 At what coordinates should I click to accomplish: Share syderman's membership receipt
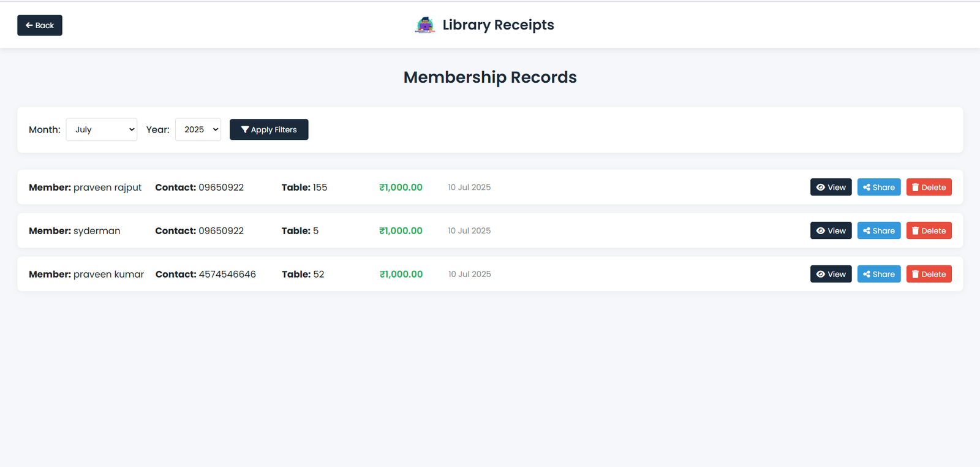click(x=878, y=230)
